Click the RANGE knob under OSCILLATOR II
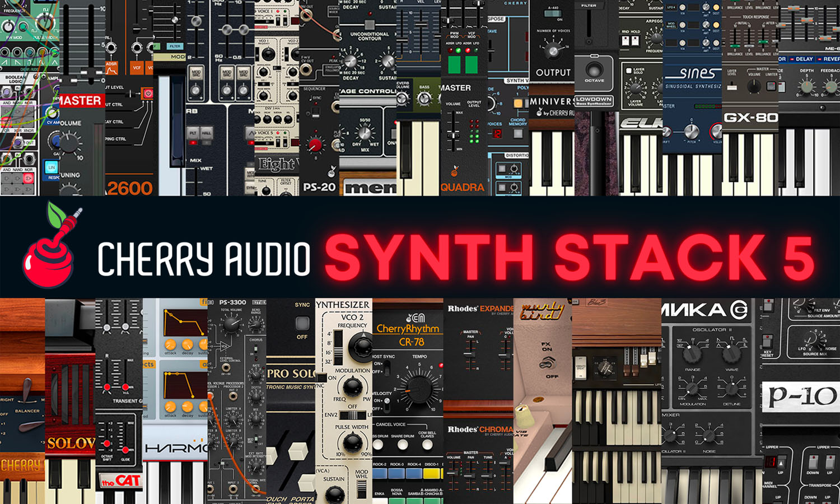Viewport: 840px width, 504px height. pos(692,353)
